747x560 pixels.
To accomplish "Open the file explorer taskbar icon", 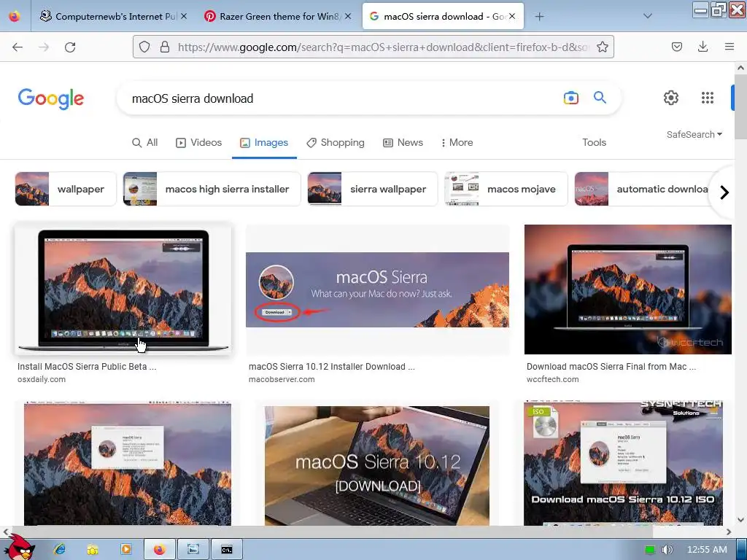I will (93, 550).
